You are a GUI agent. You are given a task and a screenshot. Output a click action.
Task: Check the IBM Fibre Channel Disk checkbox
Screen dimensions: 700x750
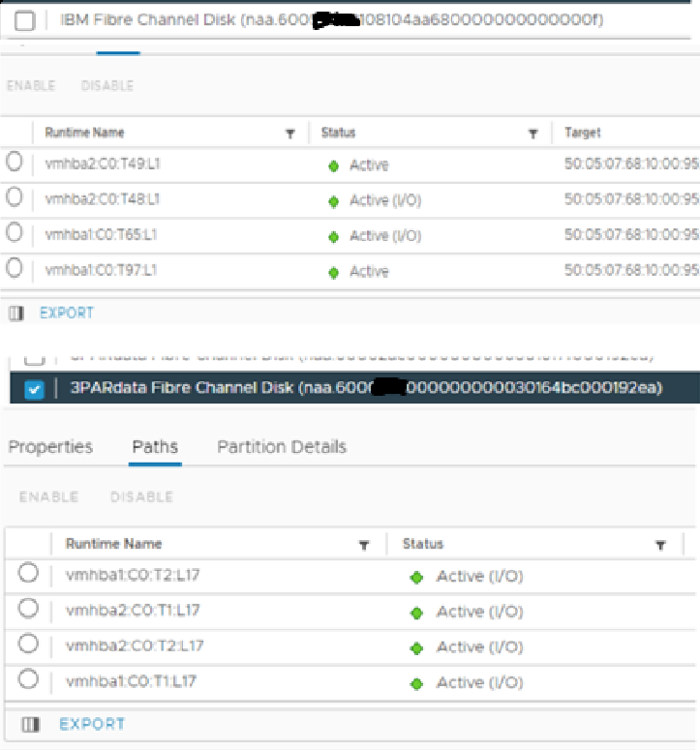pos(25,20)
